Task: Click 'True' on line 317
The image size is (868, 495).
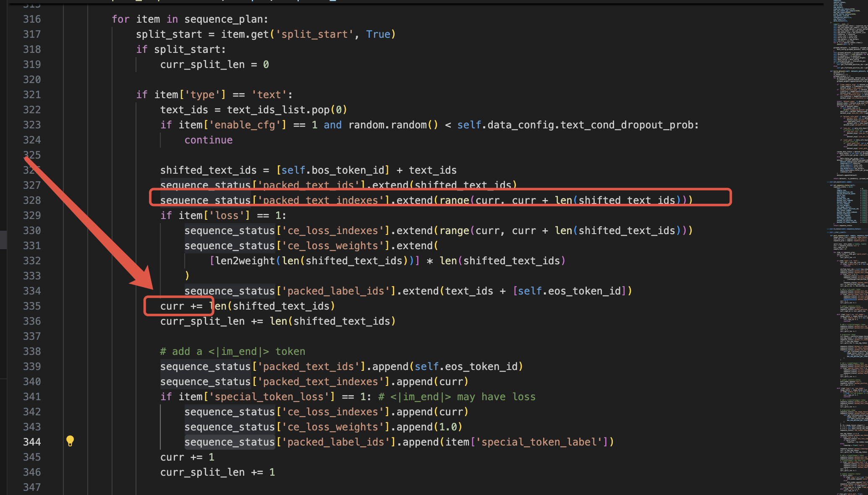Action: coord(378,34)
